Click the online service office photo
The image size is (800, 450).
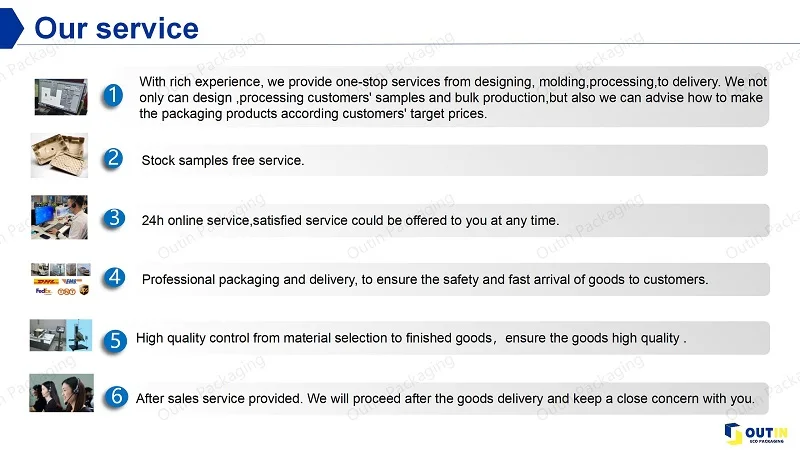coord(60,217)
